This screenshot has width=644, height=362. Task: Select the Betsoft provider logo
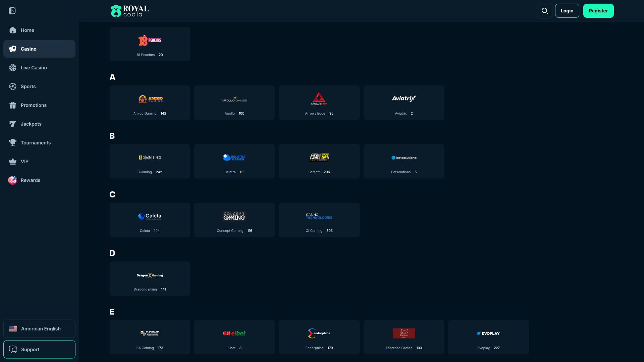[319, 157]
